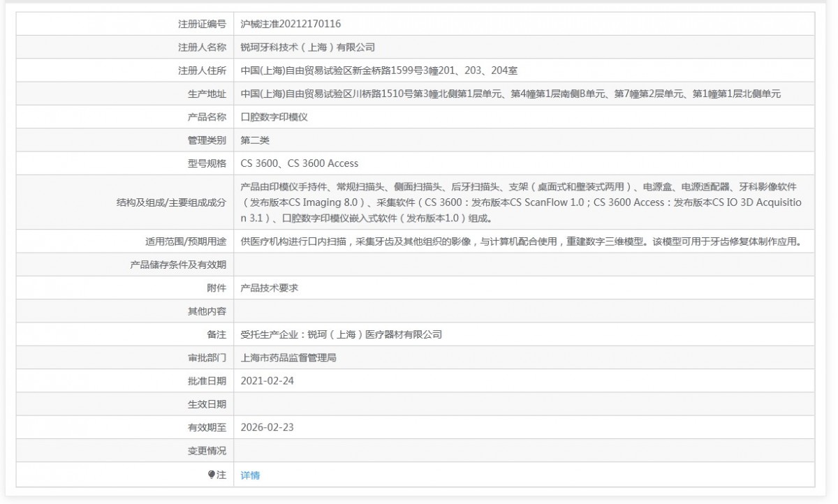The height and width of the screenshot is (504, 838).
Task: Click the 产品储存条件及有效期 label
Action: click(x=178, y=265)
